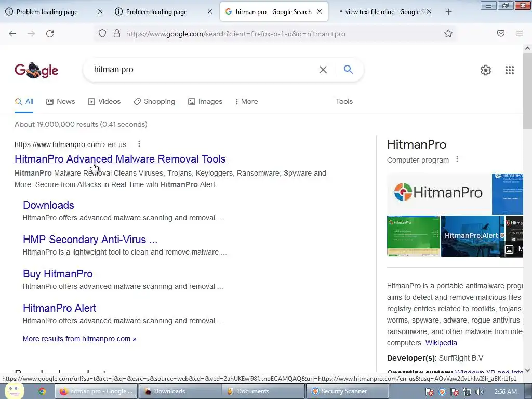Click the page vertical scrollbar thumb

[x=527, y=90]
